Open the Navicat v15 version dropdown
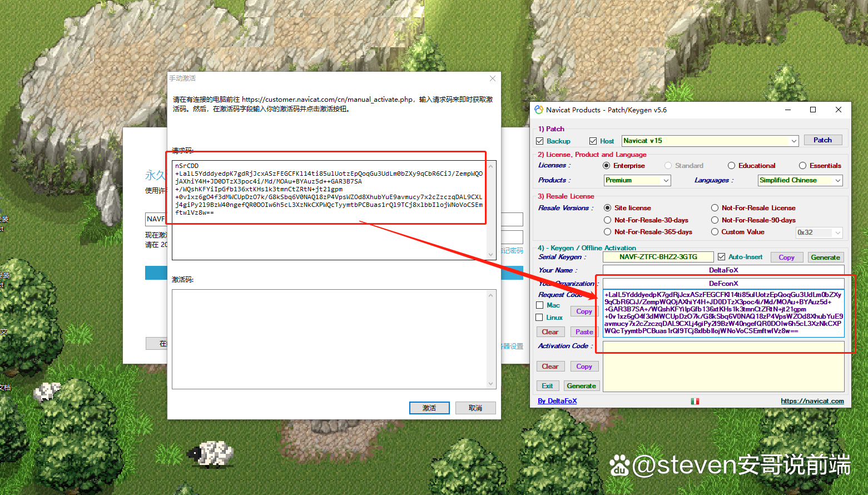 click(793, 141)
